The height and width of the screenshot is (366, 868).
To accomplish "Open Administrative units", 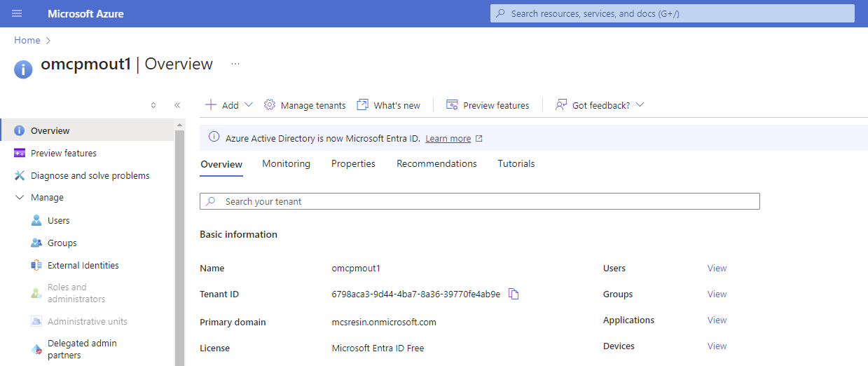I will (88, 321).
